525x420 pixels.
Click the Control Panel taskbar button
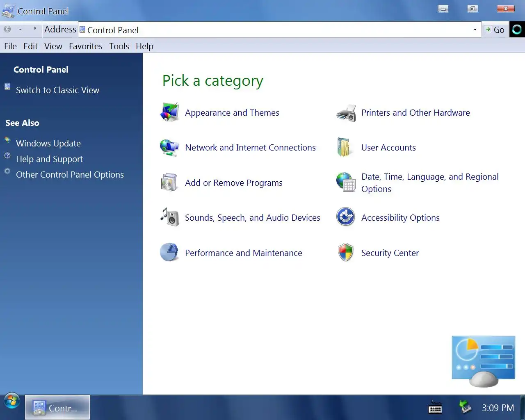pyautogui.click(x=57, y=407)
